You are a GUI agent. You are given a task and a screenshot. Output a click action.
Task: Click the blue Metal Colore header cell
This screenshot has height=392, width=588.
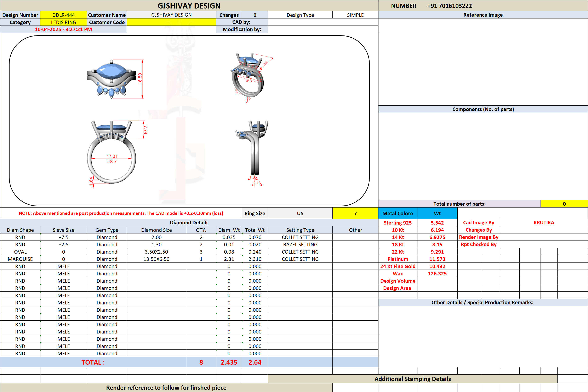(398, 213)
